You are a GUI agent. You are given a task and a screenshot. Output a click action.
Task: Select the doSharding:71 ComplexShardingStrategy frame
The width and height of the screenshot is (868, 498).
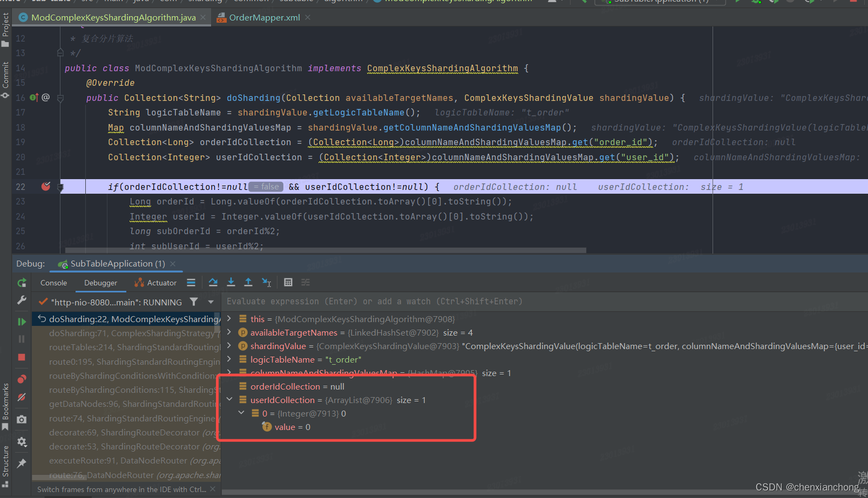pyautogui.click(x=126, y=333)
